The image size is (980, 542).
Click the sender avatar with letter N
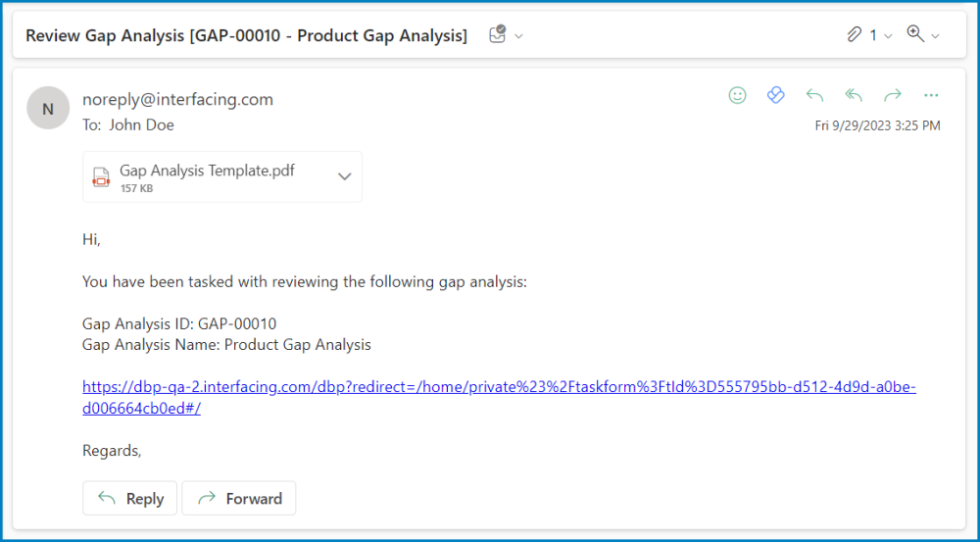pyautogui.click(x=47, y=107)
